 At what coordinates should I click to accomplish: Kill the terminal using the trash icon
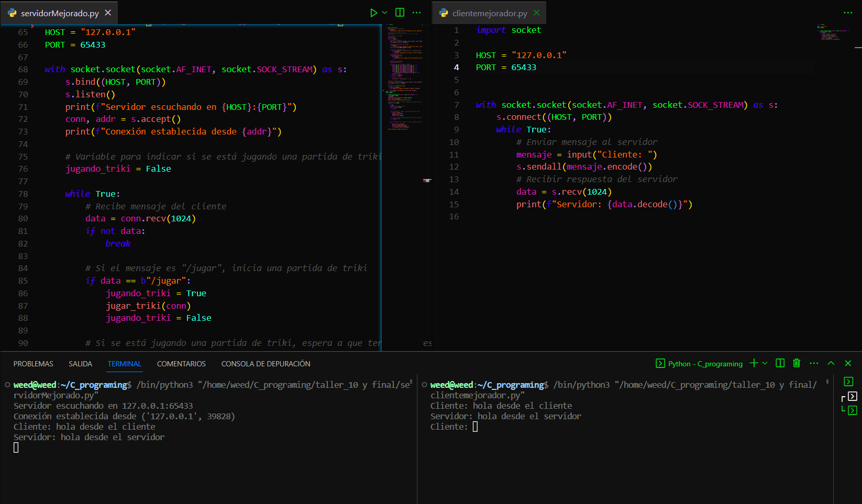797,363
